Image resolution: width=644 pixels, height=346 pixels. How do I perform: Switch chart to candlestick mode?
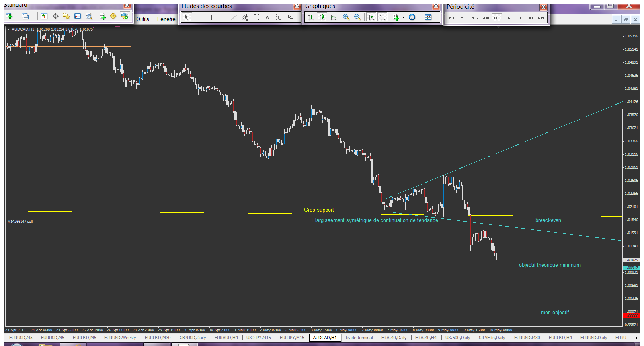322,17
